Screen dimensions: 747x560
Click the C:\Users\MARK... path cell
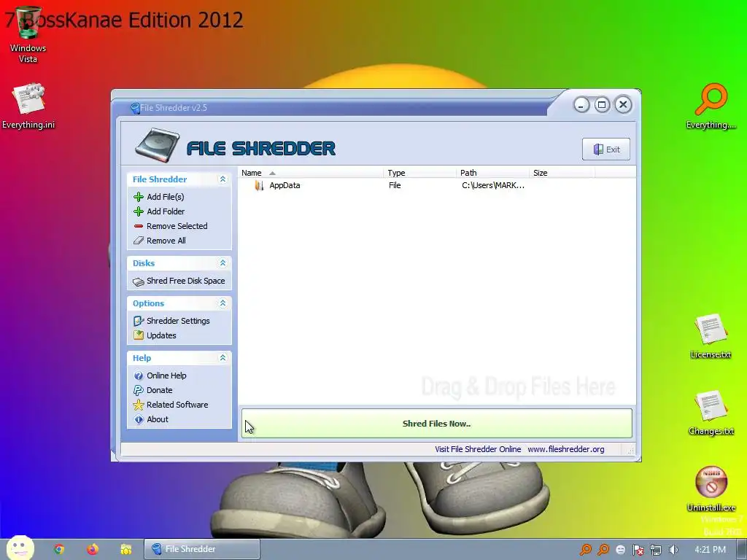point(493,185)
